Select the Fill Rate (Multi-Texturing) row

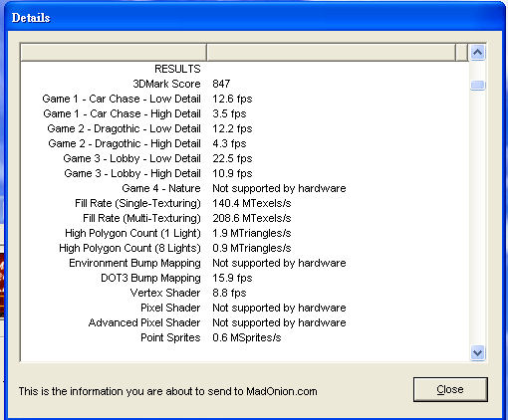pyautogui.click(x=245, y=218)
